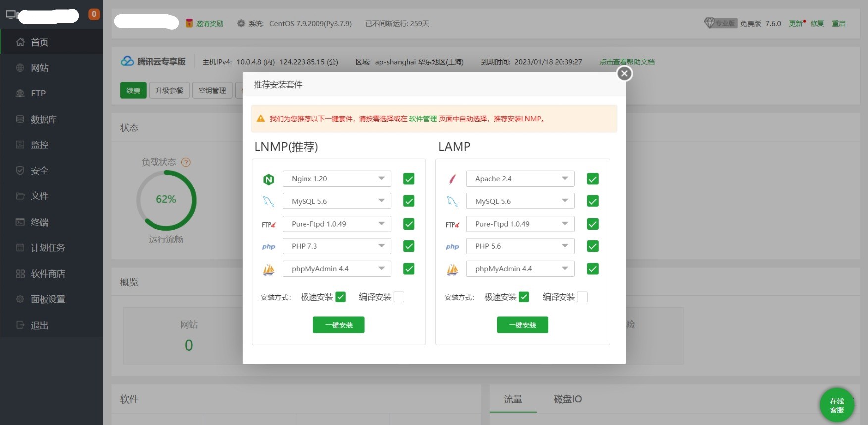Expand the PHP 7.3 version dropdown
Screen dimensions: 868x425
point(337,246)
